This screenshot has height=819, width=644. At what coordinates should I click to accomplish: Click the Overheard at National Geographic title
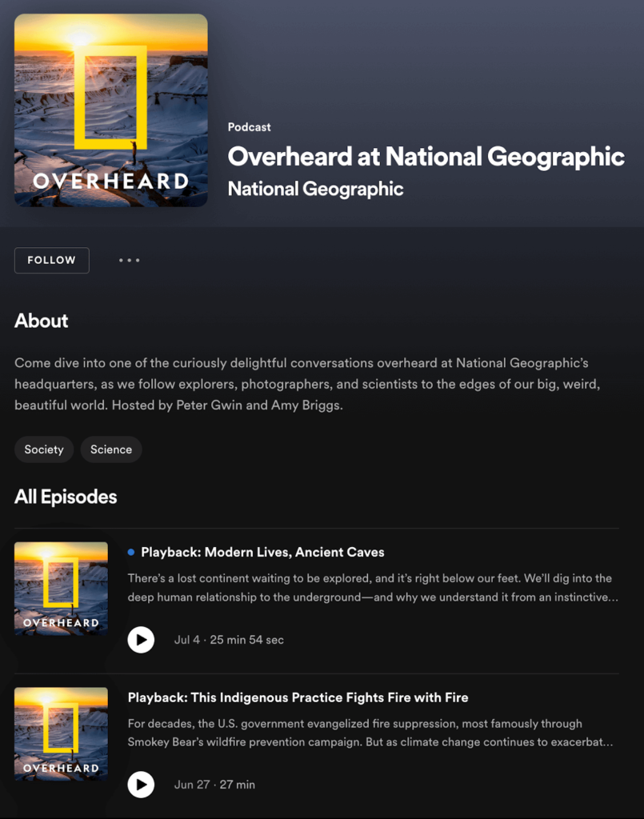[x=426, y=156]
